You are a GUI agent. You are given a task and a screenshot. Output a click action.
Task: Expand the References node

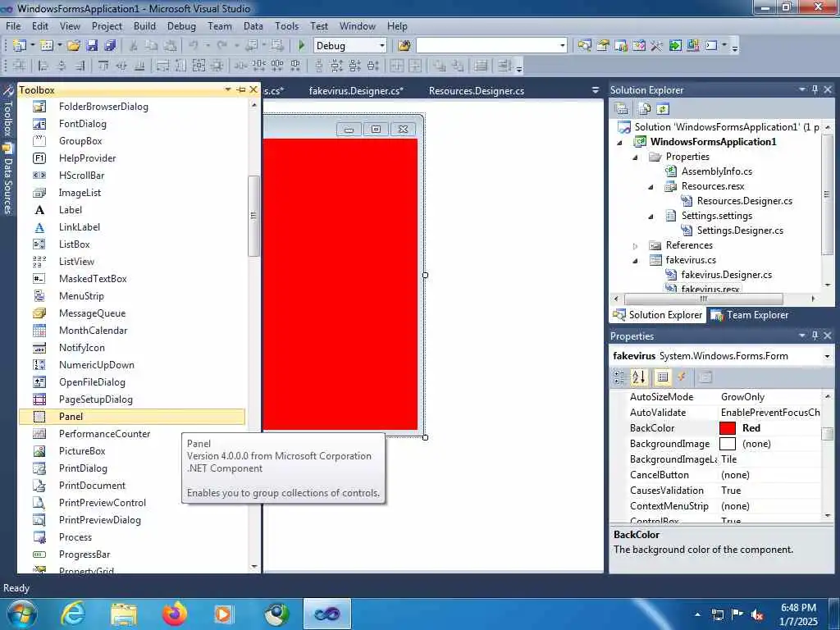tap(636, 246)
